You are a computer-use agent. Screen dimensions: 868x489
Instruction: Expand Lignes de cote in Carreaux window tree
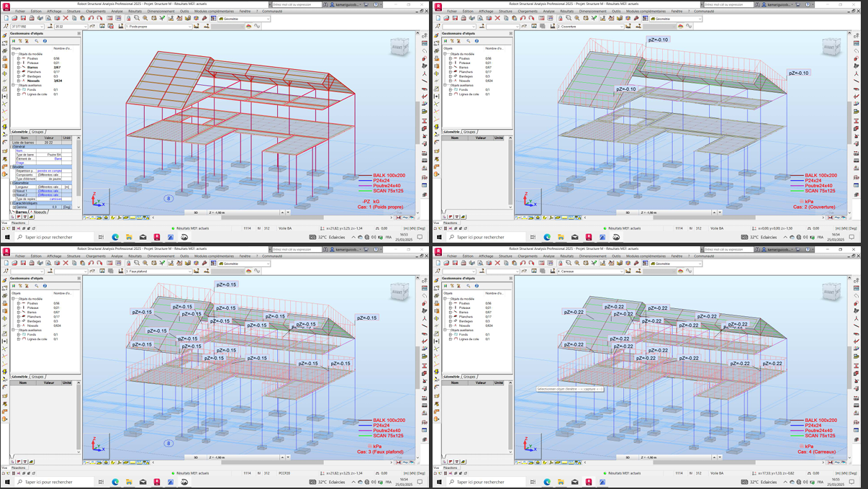click(450, 339)
